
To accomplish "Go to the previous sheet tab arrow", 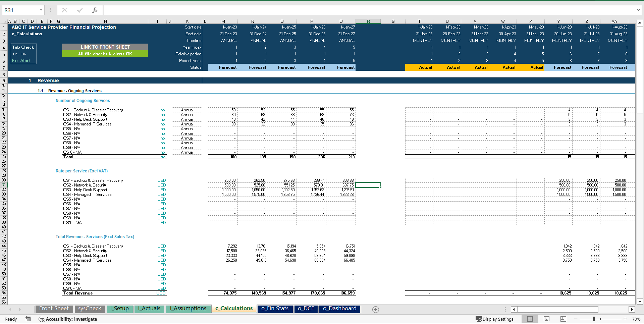I will (10, 309).
